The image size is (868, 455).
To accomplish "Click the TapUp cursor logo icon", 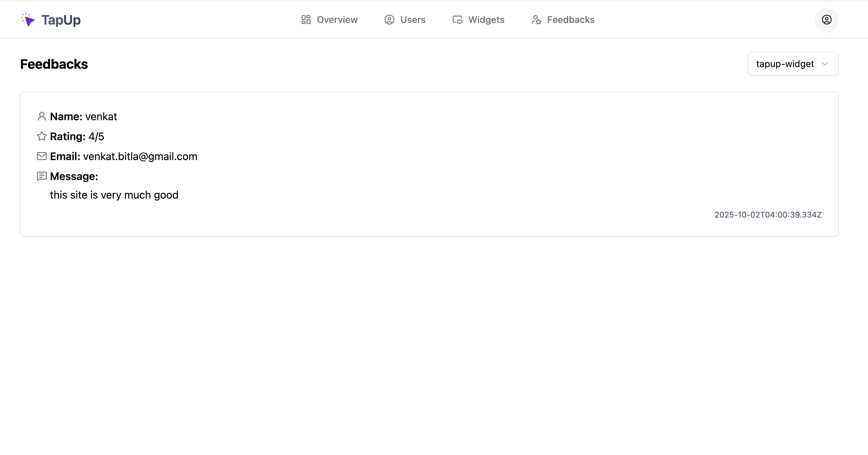I will (28, 20).
